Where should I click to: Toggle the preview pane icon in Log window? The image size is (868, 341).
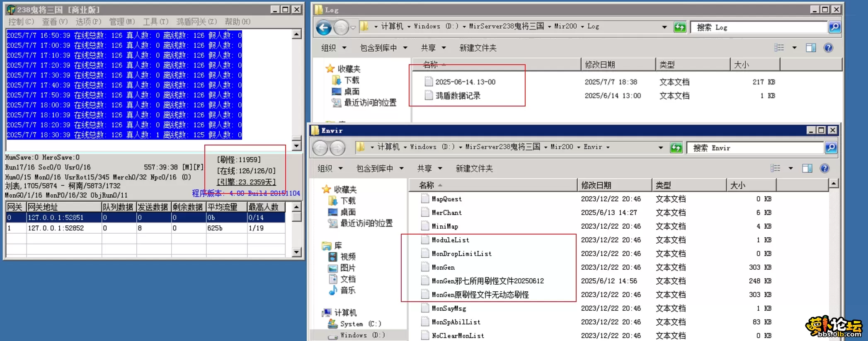tap(811, 48)
